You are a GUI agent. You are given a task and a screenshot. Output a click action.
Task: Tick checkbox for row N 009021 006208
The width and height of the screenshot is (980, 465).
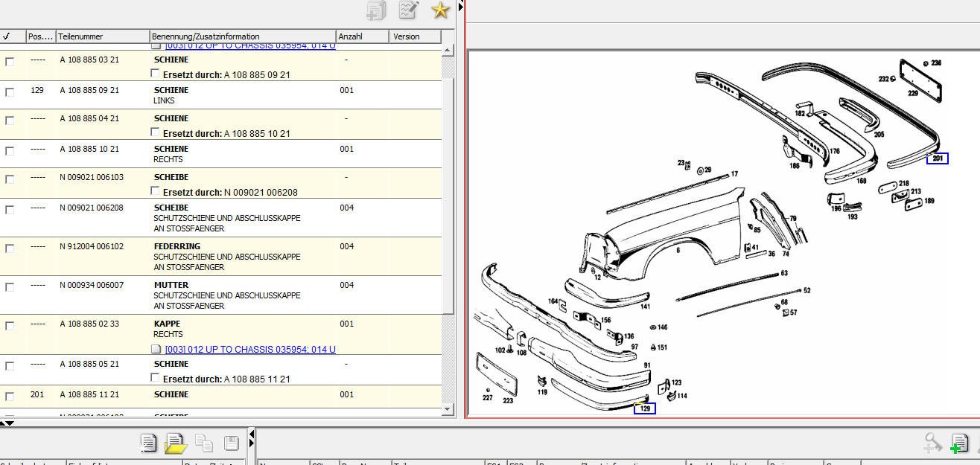pos(10,210)
